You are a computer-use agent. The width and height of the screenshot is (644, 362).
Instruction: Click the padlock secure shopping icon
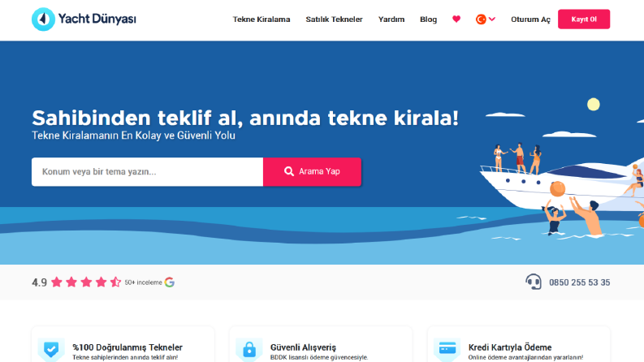[249, 350]
